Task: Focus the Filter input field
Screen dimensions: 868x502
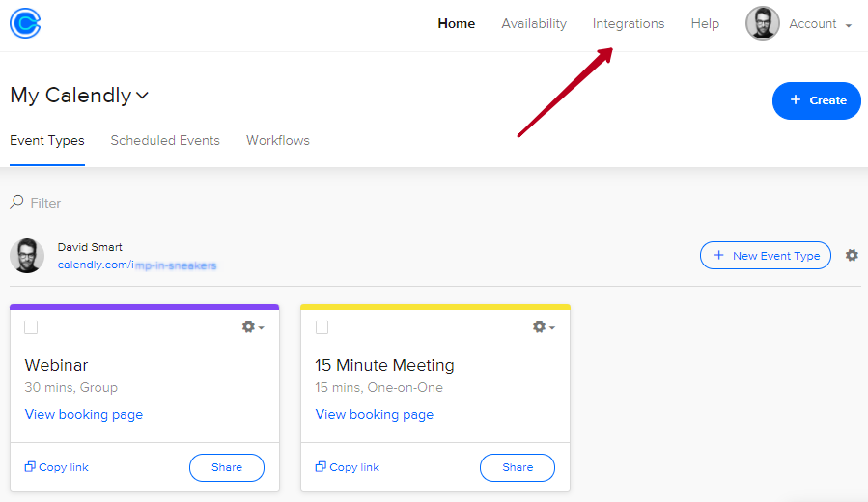Action: click(45, 203)
